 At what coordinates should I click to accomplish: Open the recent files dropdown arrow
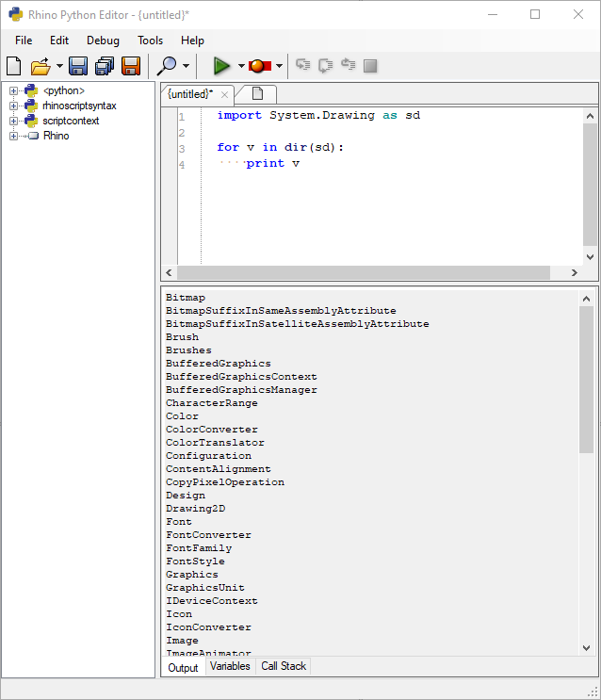(59, 66)
